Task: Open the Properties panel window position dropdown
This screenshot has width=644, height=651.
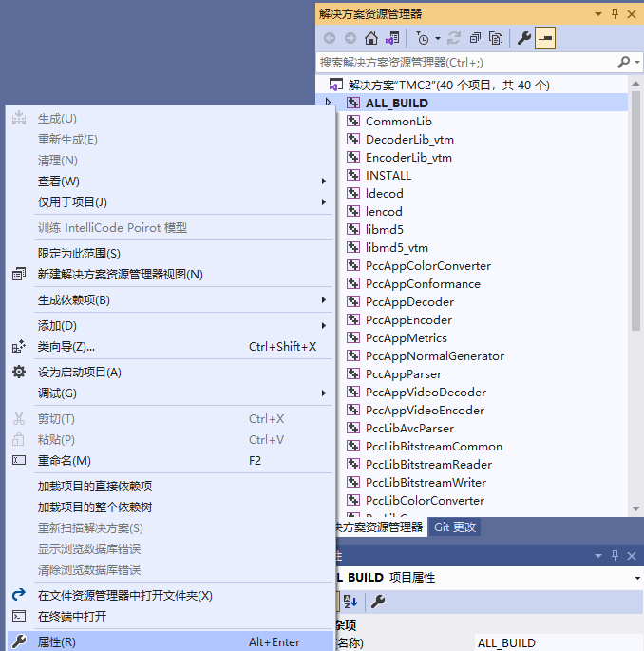Action: pyautogui.click(x=598, y=556)
